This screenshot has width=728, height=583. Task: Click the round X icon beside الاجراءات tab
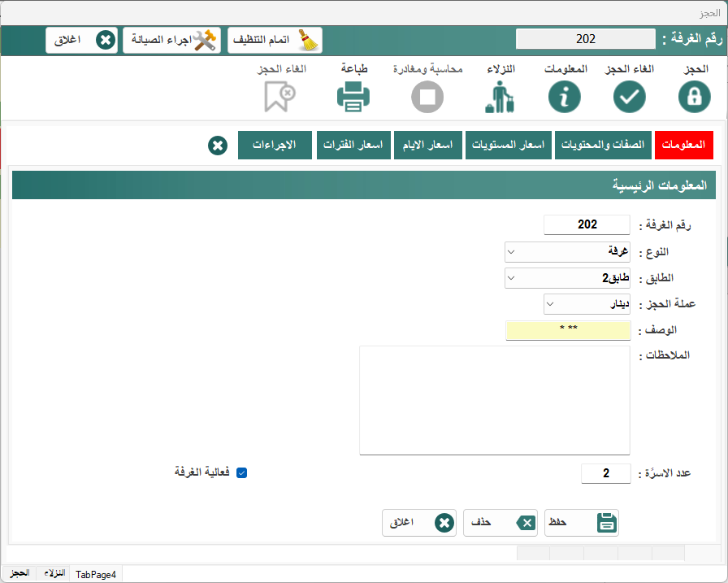[217, 146]
